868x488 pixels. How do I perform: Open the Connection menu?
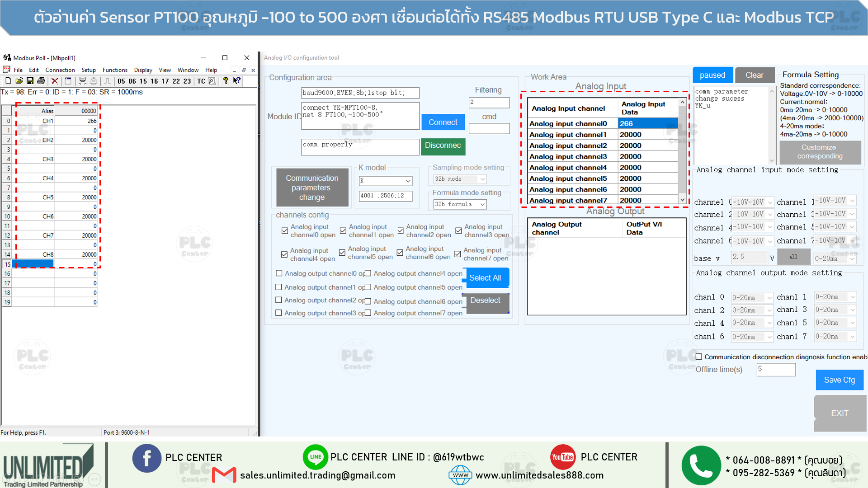60,70
